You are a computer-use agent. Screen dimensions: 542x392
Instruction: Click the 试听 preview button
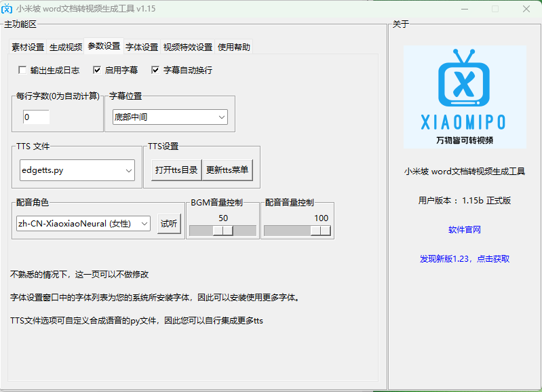coord(168,223)
